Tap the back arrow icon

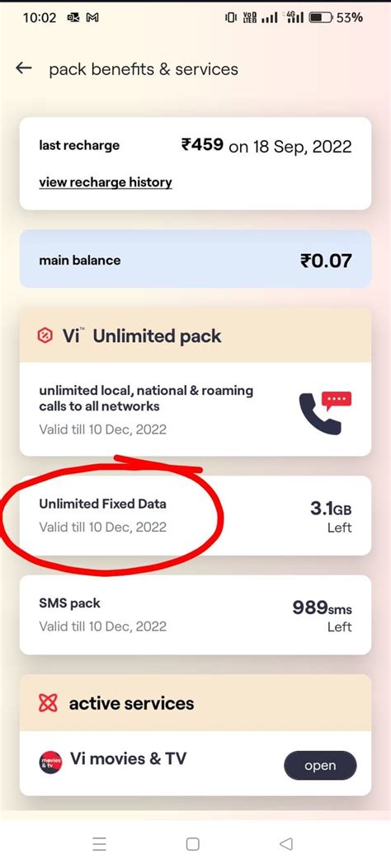pyautogui.click(x=24, y=68)
